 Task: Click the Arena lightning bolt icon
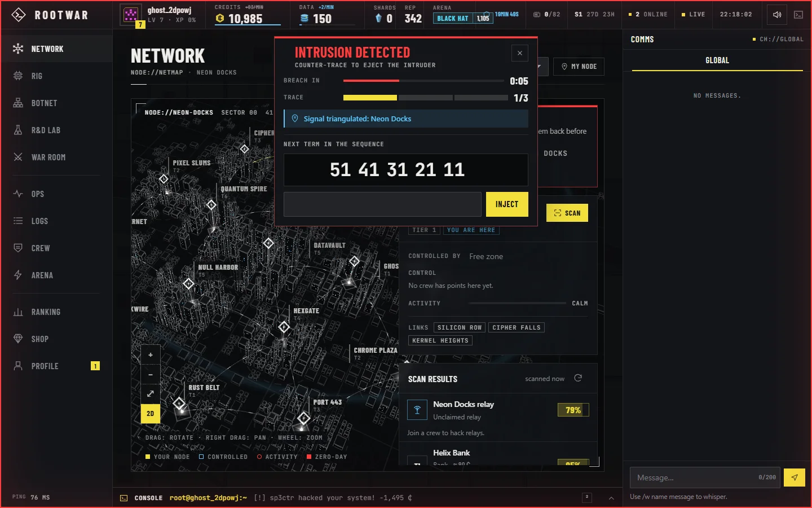(18, 275)
